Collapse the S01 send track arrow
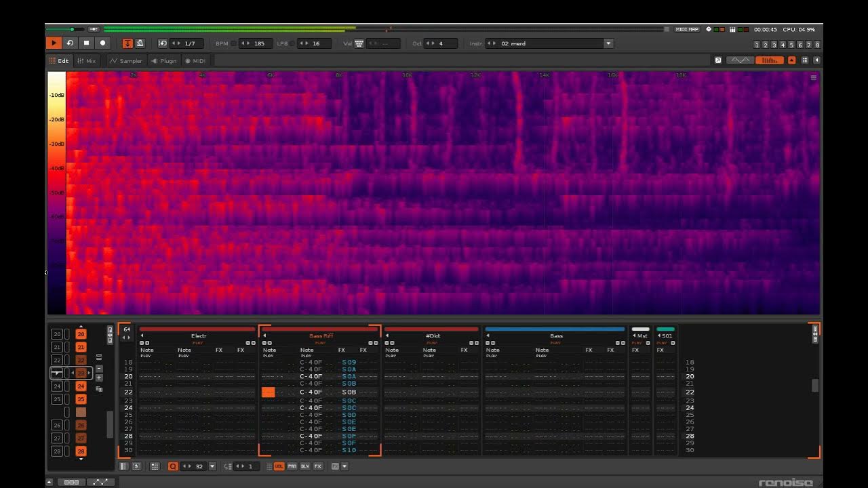Image resolution: width=868 pixels, height=488 pixels. (x=659, y=336)
